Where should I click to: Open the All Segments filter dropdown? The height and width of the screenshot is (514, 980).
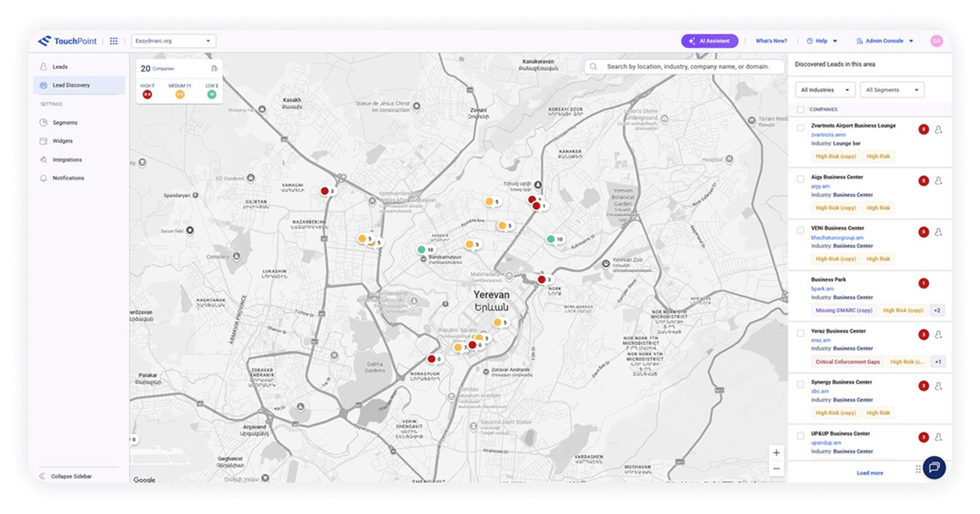point(892,90)
